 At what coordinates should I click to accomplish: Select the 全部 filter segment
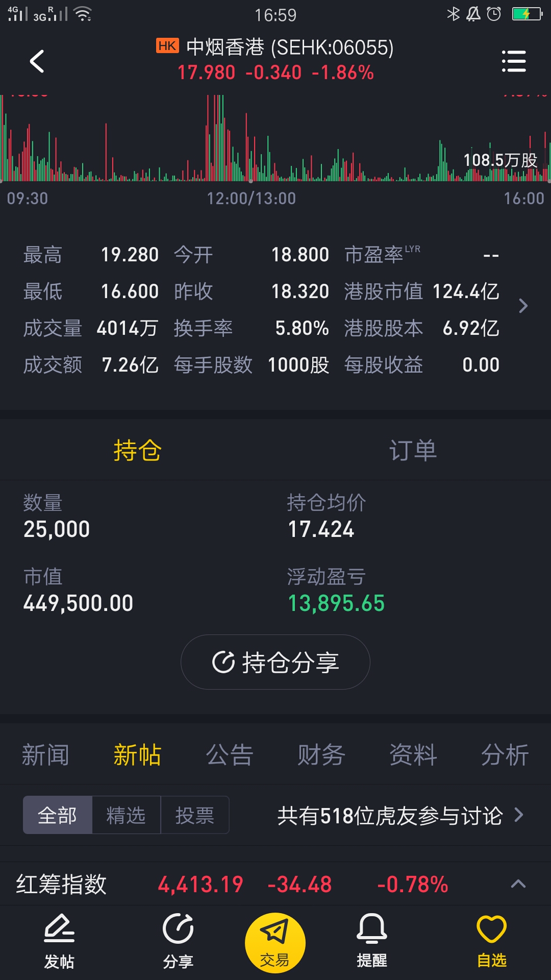58,815
